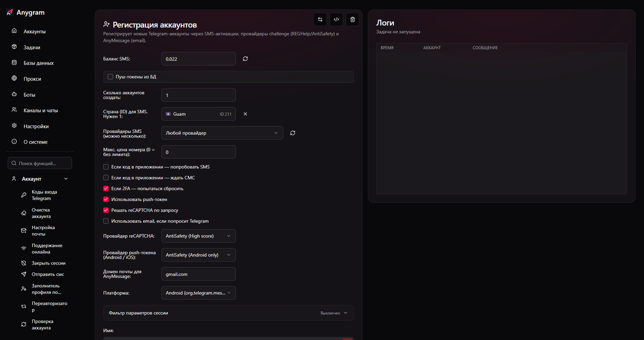This screenshot has width=644, height=340.
Task: Click the eraser icon for Очистка аккаунта
Action: pos(23,213)
